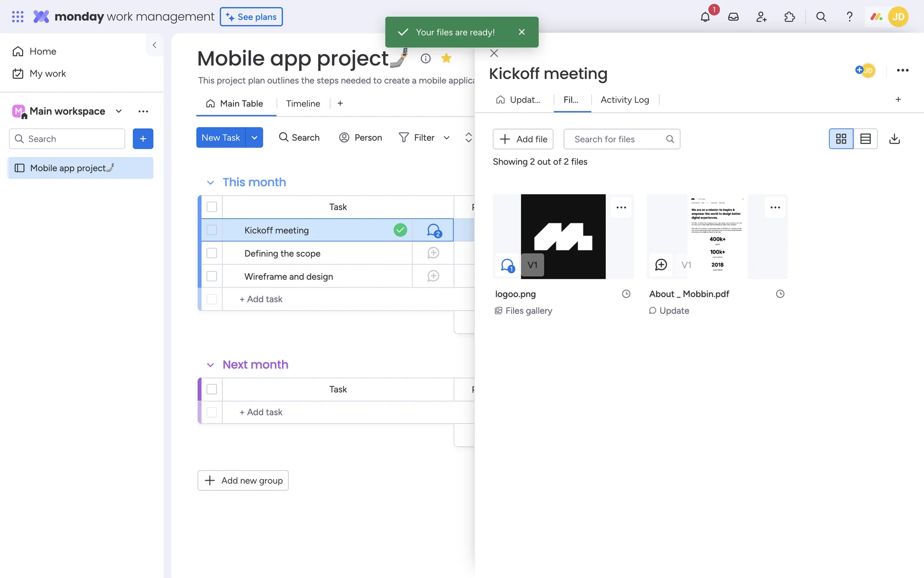Image resolution: width=924 pixels, height=578 pixels.
Task: Download all files icon in panel
Action: click(894, 139)
